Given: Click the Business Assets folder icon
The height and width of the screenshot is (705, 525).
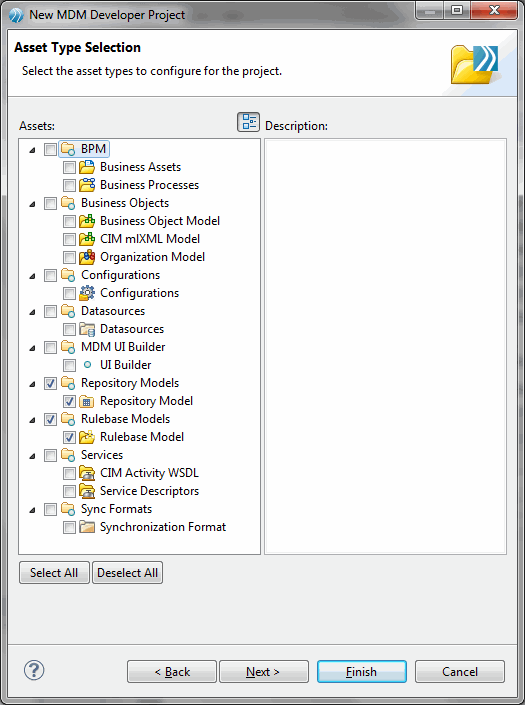Looking at the screenshot, I should click(x=87, y=167).
